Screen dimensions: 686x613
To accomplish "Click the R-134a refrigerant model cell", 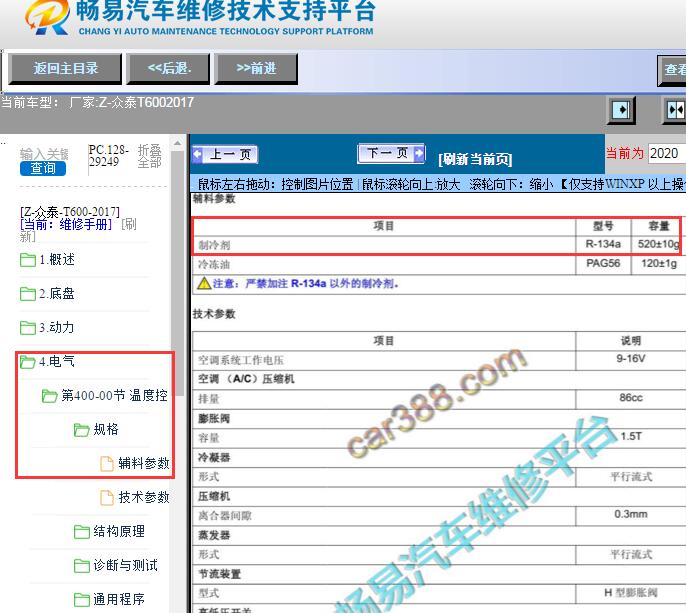I will pyautogui.click(x=603, y=244).
